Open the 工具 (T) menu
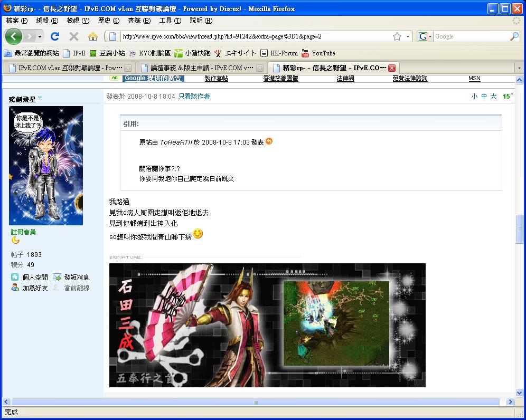The height and width of the screenshot is (420, 526). (170, 21)
